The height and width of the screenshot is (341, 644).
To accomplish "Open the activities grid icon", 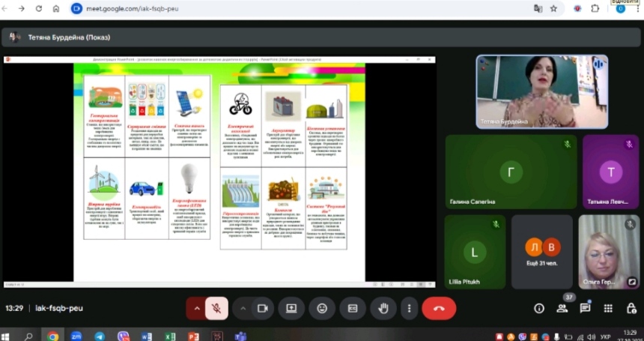I will point(608,308).
